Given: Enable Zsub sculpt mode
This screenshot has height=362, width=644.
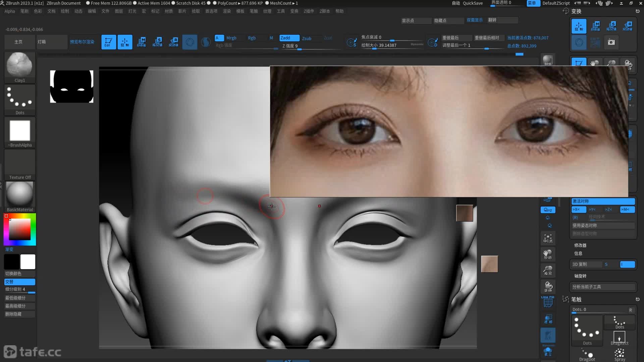Looking at the screenshot, I should [307, 38].
